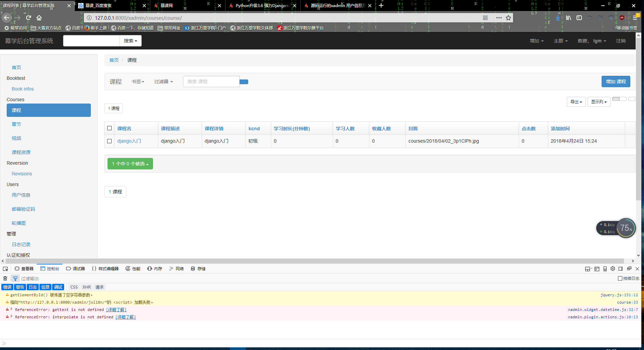The height and width of the screenshot is (350, 644).
Task: Click the network speed 75% floating widget
Action: [x=616, y=228]
